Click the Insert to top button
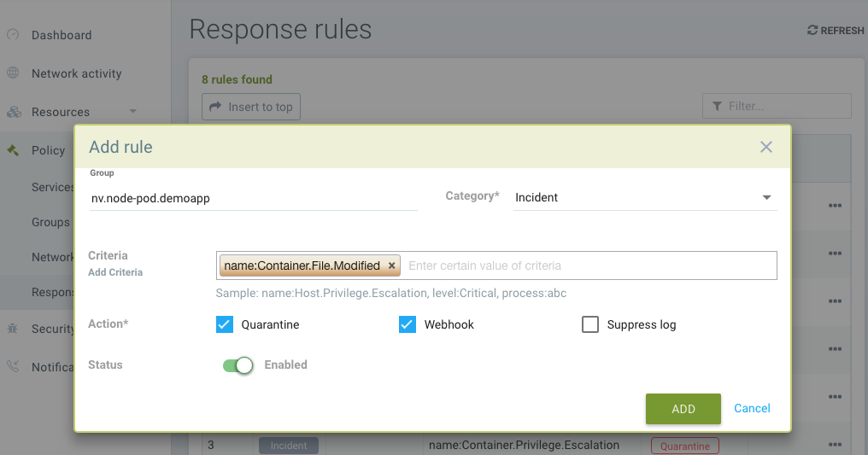 click(251, 107)
